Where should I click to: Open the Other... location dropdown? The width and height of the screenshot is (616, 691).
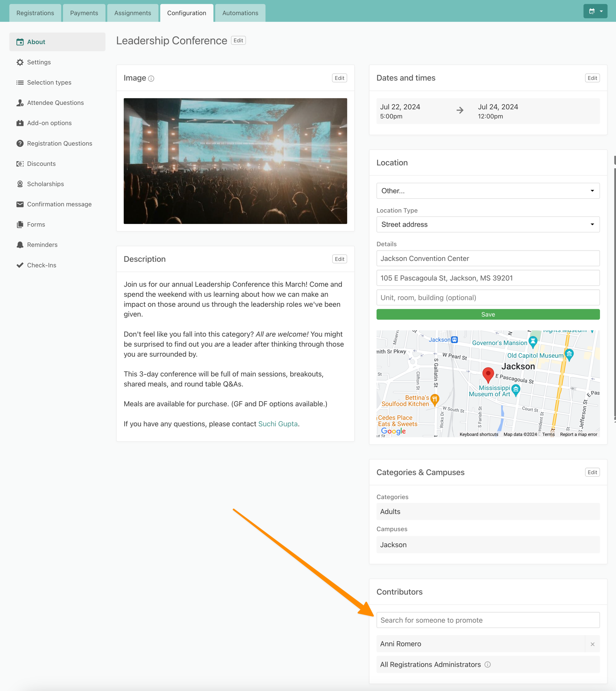(x=488, y=191)
